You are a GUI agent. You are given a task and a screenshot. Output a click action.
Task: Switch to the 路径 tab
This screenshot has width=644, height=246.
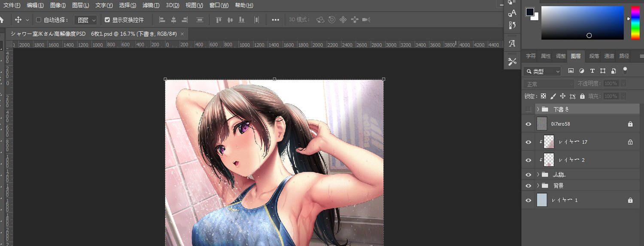click(x=624, y=56)
